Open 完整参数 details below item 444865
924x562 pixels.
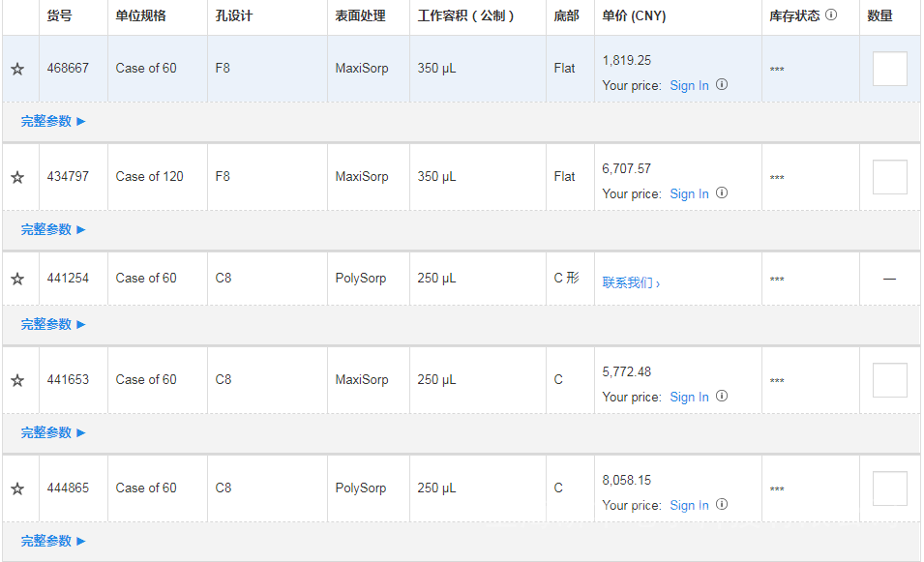(53, 542)
